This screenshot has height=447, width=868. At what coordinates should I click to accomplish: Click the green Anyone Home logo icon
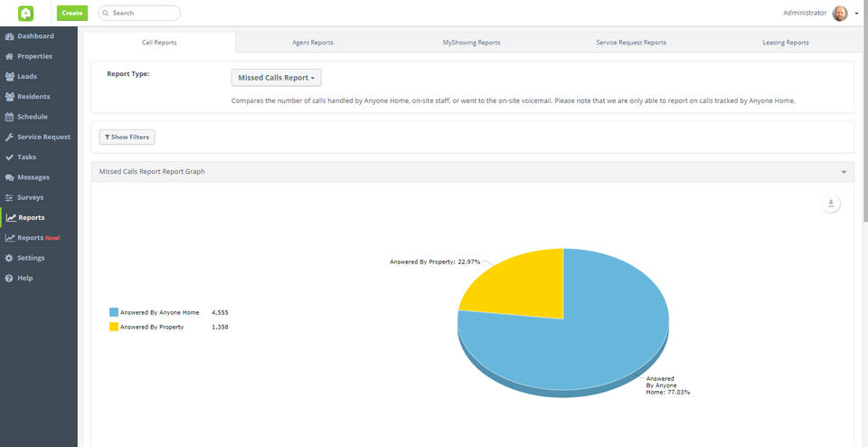pos(25,13)
